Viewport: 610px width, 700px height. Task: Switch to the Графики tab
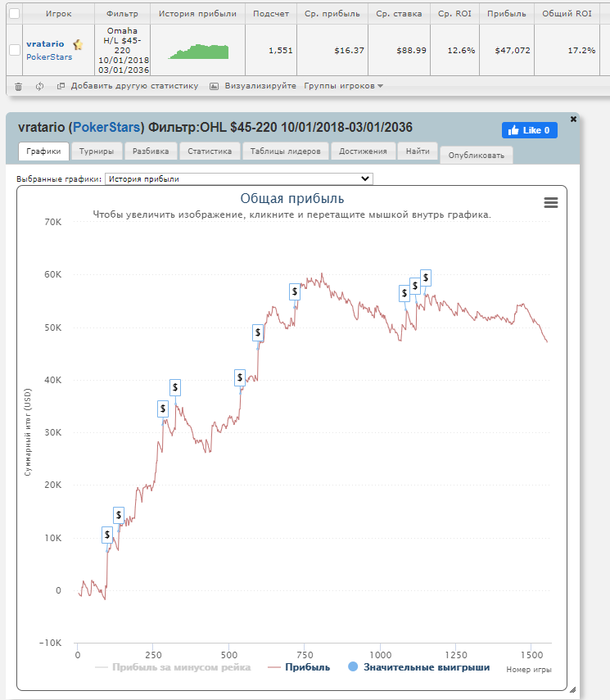pos(43,151)
